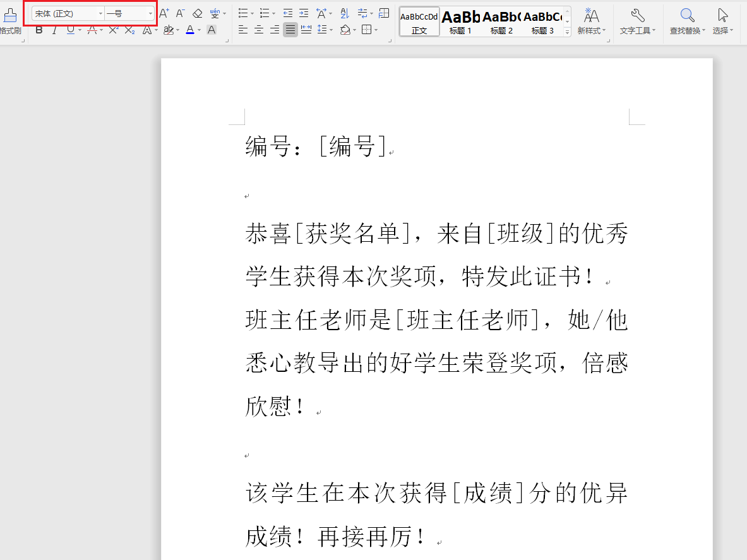Open the font size dropdown showing 一号

coord(126,14)
